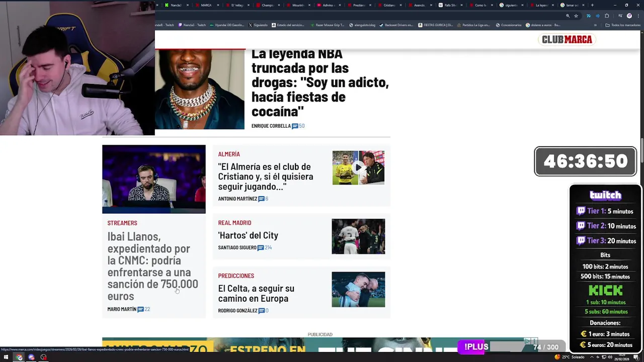This screenshot has width=644, height=362.
Task: Open the 'Estado del servicio' bookmark
Action: 288,25
